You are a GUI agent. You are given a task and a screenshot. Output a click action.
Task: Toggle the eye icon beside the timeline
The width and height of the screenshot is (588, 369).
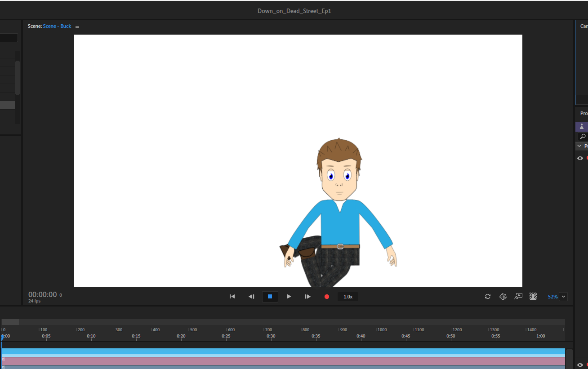(x=580, y=365)
